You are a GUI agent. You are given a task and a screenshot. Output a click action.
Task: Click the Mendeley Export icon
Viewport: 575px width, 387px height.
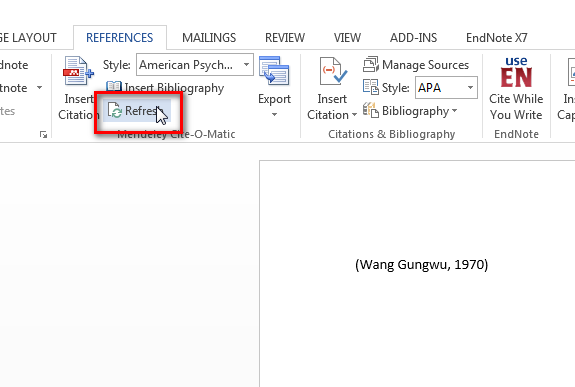(x=274, y=71)
